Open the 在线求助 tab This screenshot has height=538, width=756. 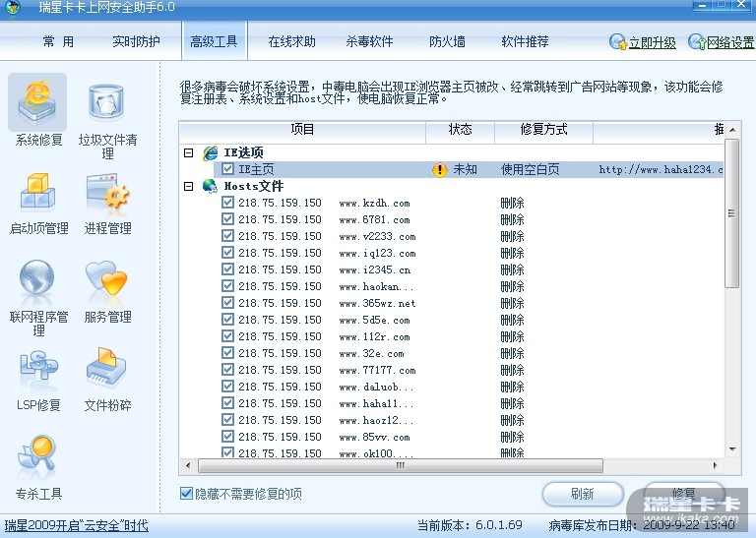[x=291, y=42]
